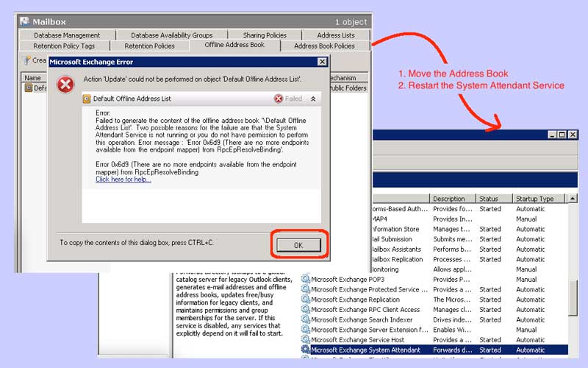Click the Create filter icon in Mailbox pane
The width and height of the screenshot is (588, 368).
click(26, 60)
